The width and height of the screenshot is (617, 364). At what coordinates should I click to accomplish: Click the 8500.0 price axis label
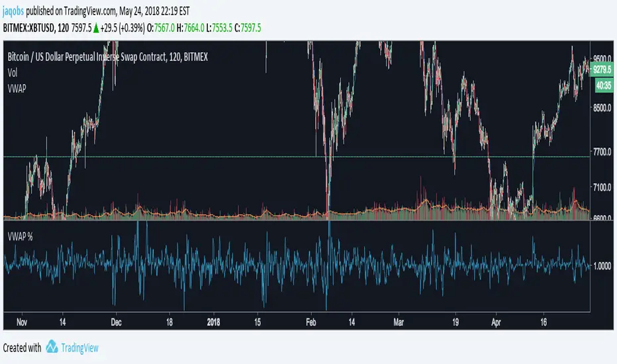point(602,107)
